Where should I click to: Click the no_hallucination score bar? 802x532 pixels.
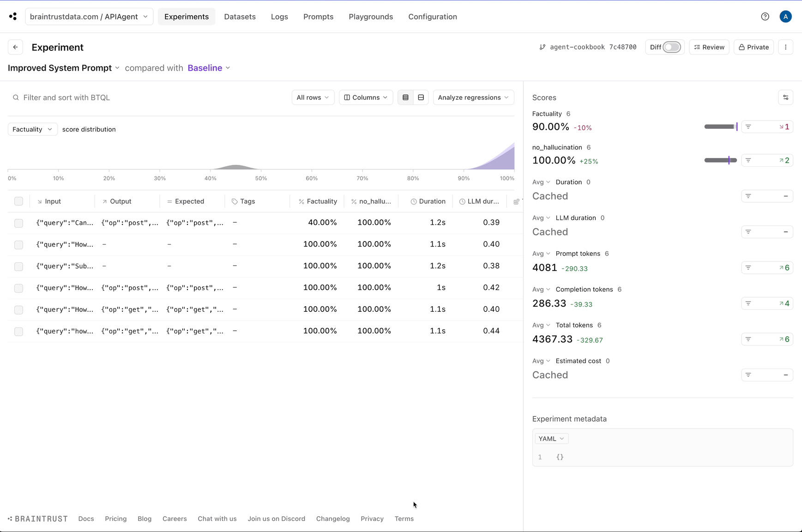pyautogui.click(x=720, y=160)
